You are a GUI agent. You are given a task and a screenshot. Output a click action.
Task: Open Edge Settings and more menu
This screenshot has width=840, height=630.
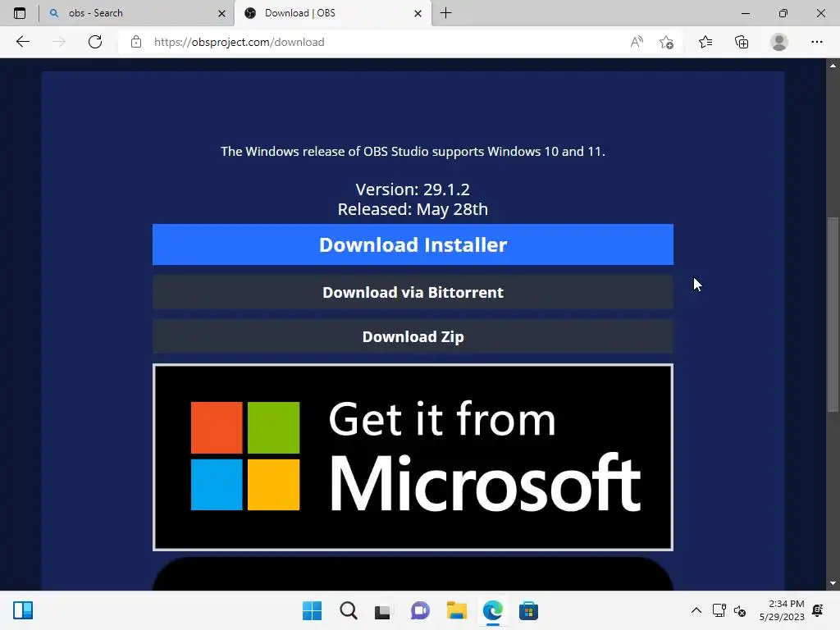coord(816,42)
